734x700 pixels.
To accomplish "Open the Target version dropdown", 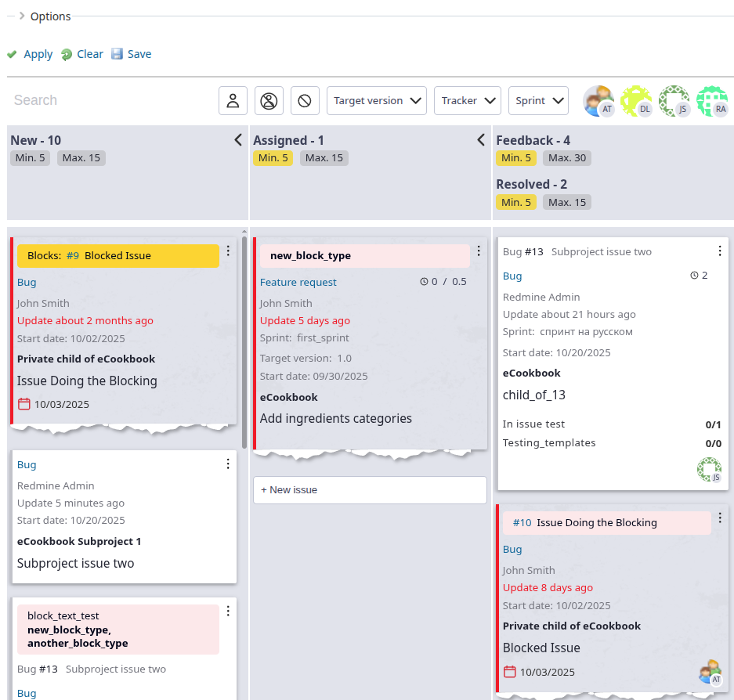I will (x=376, y=100).
